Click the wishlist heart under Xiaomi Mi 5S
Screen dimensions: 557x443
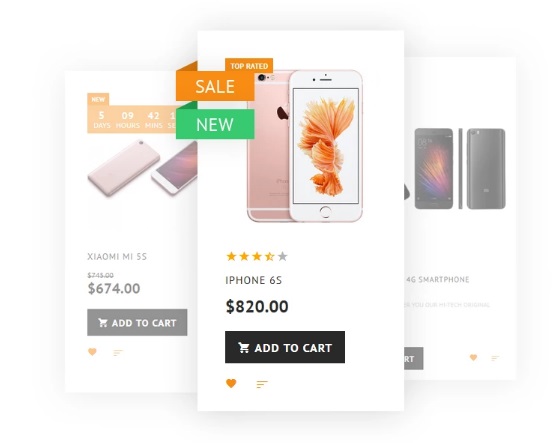(x=92, y=352)
